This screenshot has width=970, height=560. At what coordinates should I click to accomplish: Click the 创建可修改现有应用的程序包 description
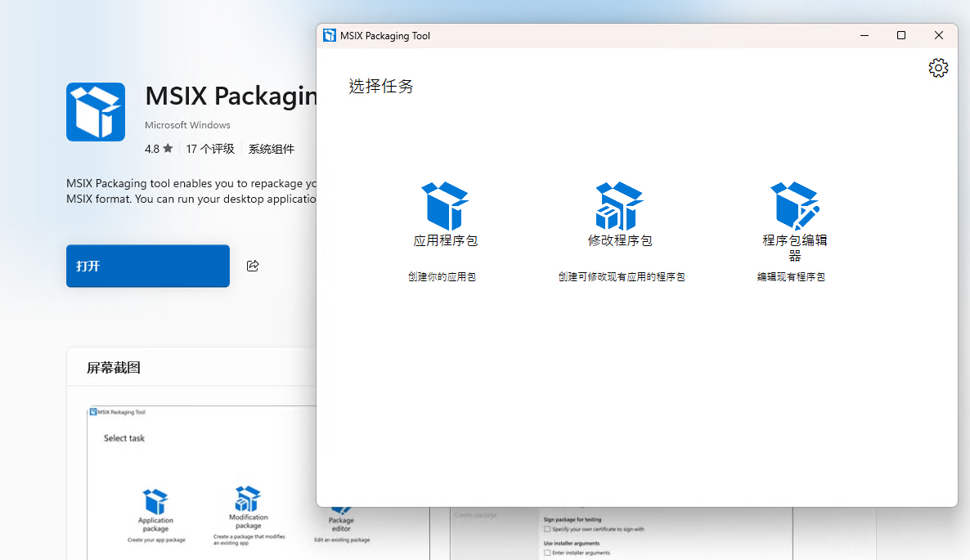click(x=622, y=277)
